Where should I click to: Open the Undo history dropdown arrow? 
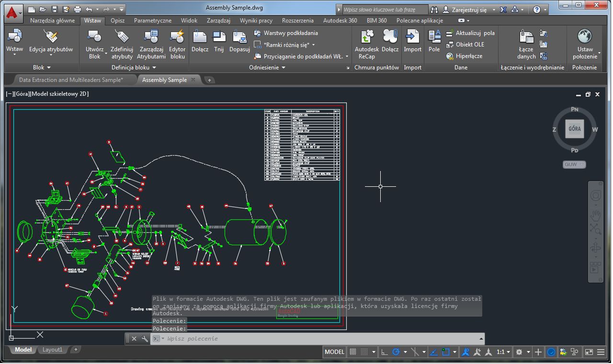point(97,9)
